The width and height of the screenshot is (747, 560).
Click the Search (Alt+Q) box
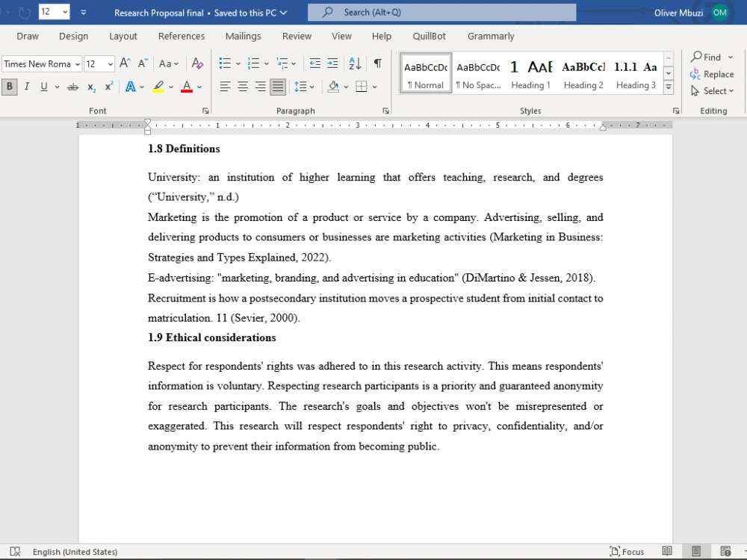(441, 13)
